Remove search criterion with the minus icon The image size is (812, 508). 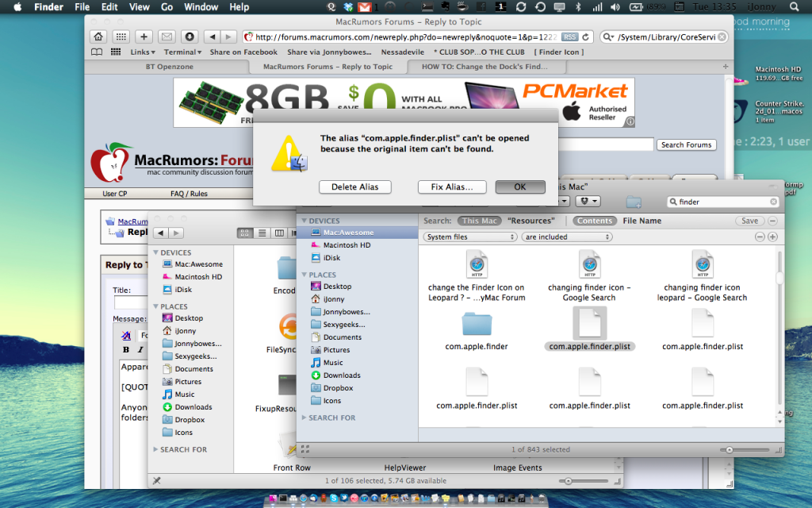point(759,237)
